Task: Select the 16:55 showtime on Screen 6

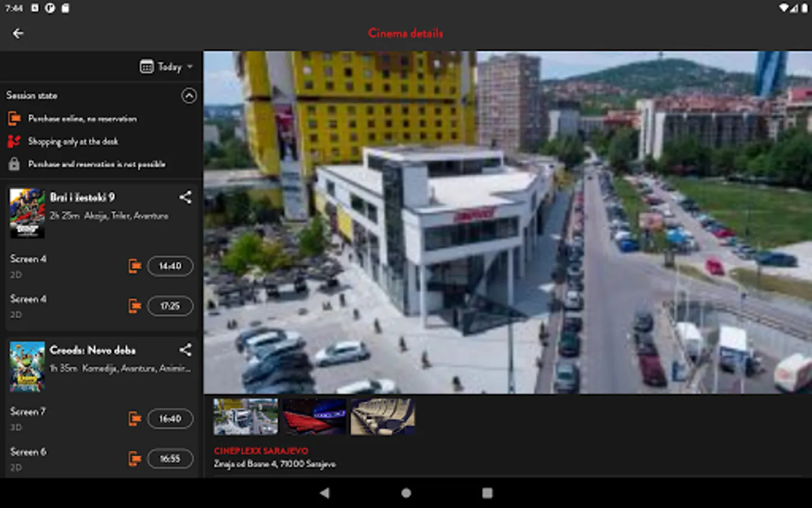Action: [x=170, y=459]
